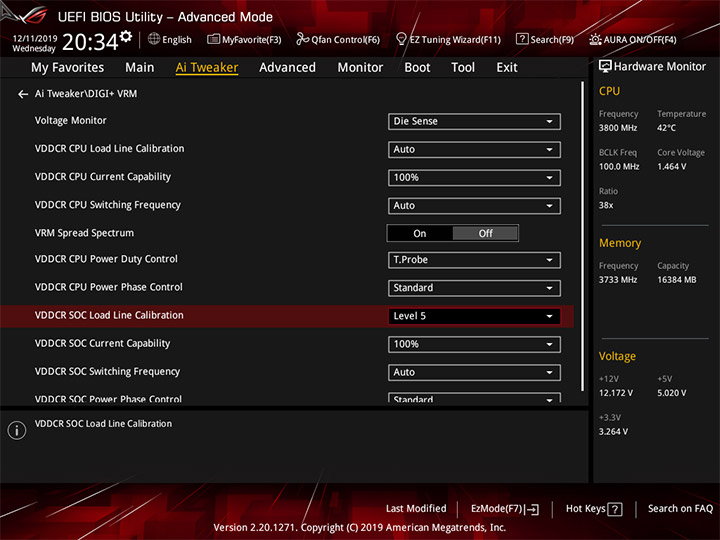Select highlighted VDDCR SOC Load Line Calibration label
The image size is (720, 540).
click(109, 315)
